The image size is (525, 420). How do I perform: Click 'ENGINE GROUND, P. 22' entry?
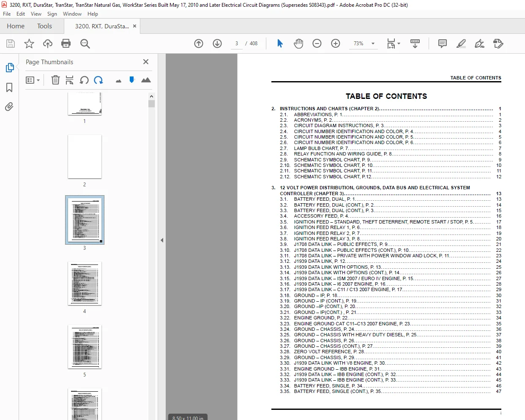(x=321, y=318)
